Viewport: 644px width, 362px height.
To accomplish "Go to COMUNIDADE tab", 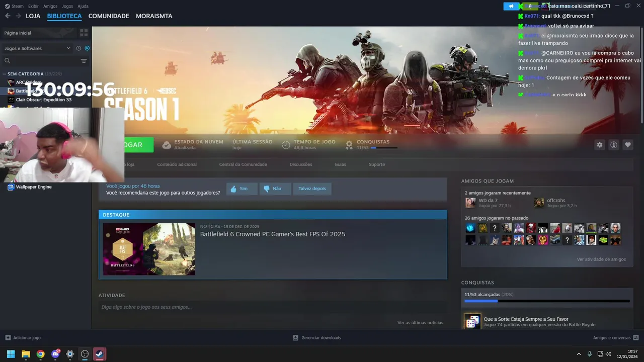I will point(109,16).
